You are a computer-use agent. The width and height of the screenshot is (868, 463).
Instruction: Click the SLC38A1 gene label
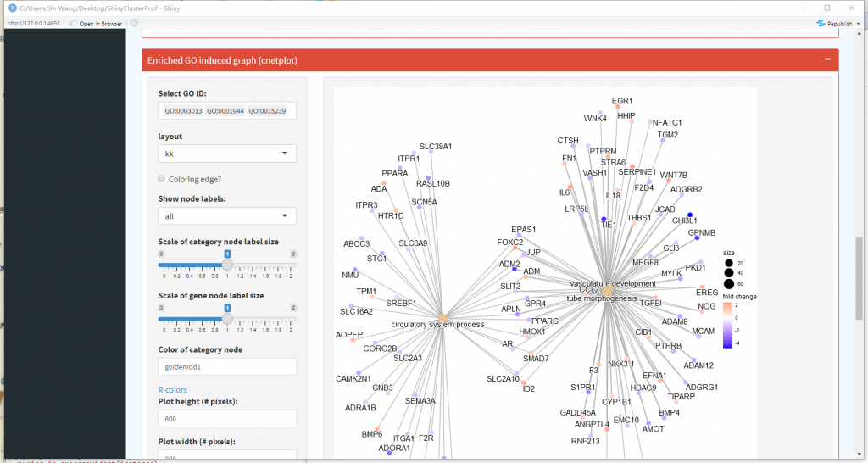(x=436, y=146)
